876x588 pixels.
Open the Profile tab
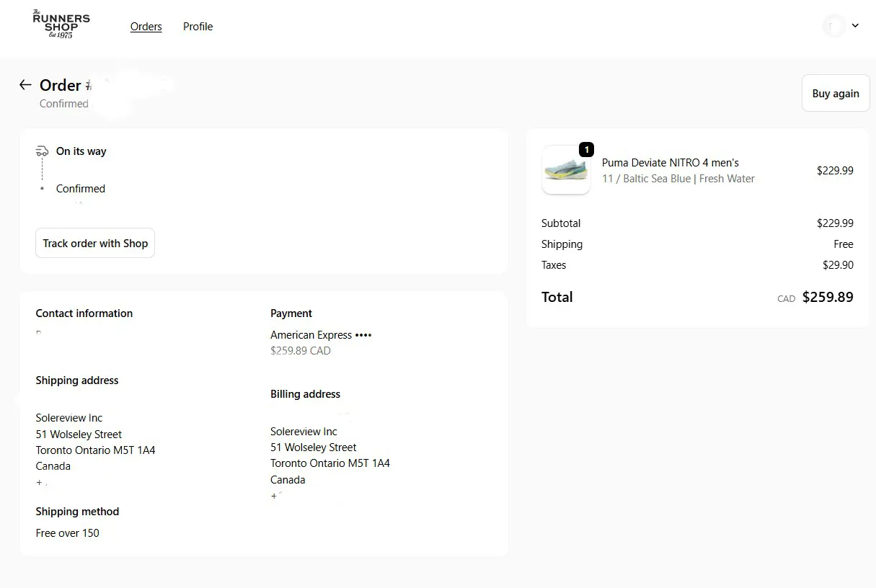coord(198,27)
